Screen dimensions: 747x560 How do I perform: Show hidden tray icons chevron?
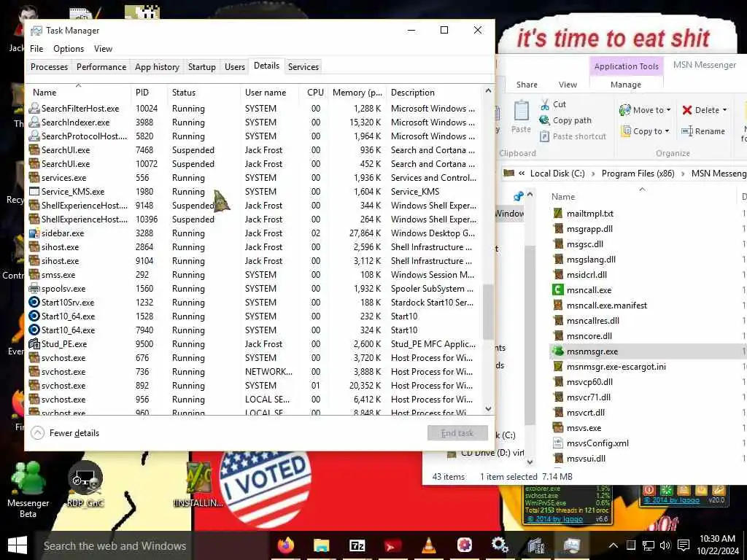pyautogui.click(x=614, y=545)
